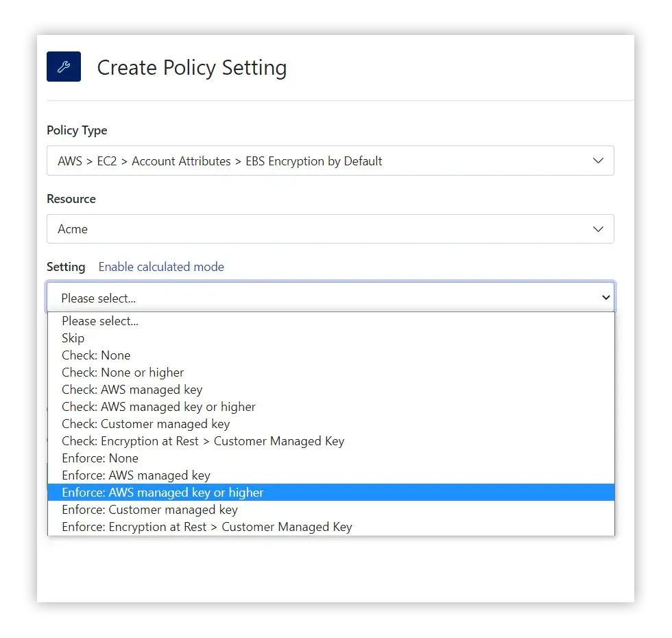Click Enable calculated mode link
The width and height of the screenshot is (672, 638).
coord(161,267)
